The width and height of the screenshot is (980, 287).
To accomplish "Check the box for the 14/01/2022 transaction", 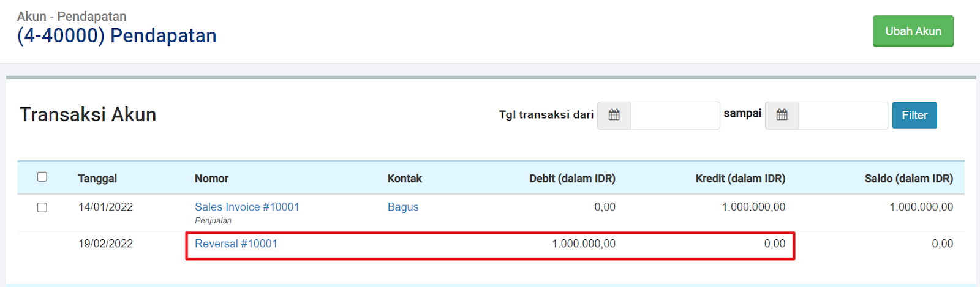I will click(x=42, y=207).
